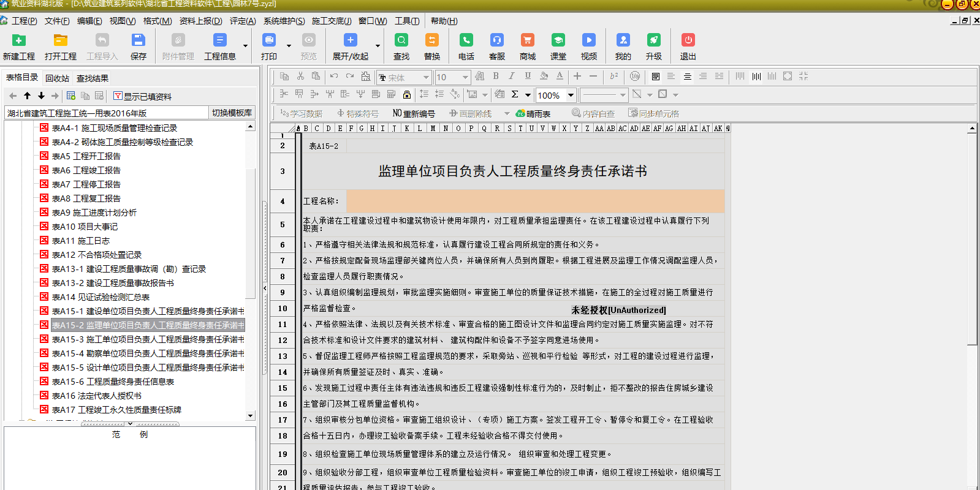The height and width of the screenshot is (490, 980).
Task: Add a new table in directory toolbar
Action: (71, 96)
